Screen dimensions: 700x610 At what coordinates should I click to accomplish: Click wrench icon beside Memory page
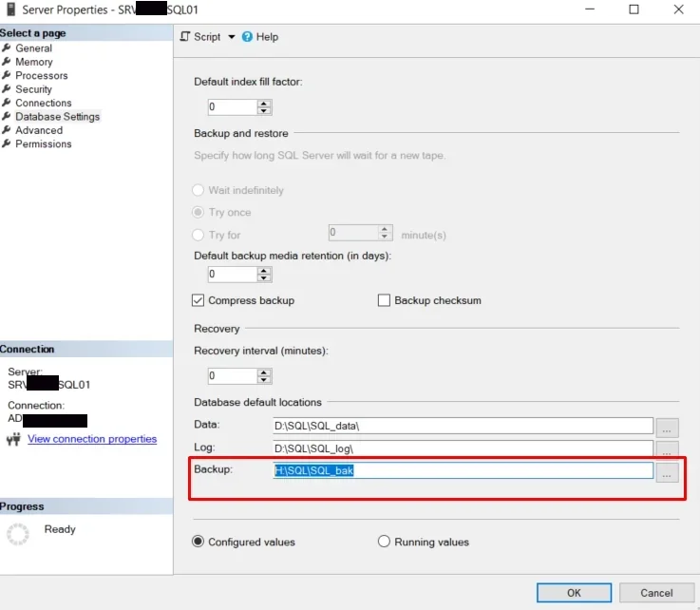[7, 62]
